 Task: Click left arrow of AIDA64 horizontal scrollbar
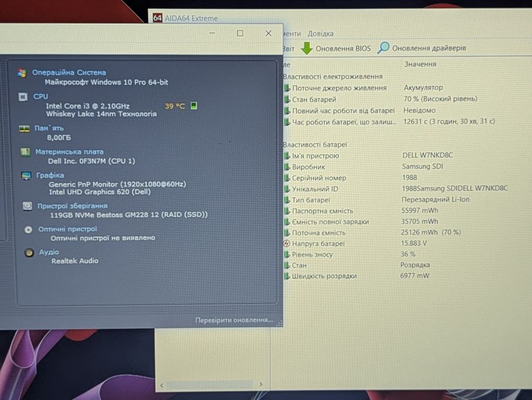point(162,385)
